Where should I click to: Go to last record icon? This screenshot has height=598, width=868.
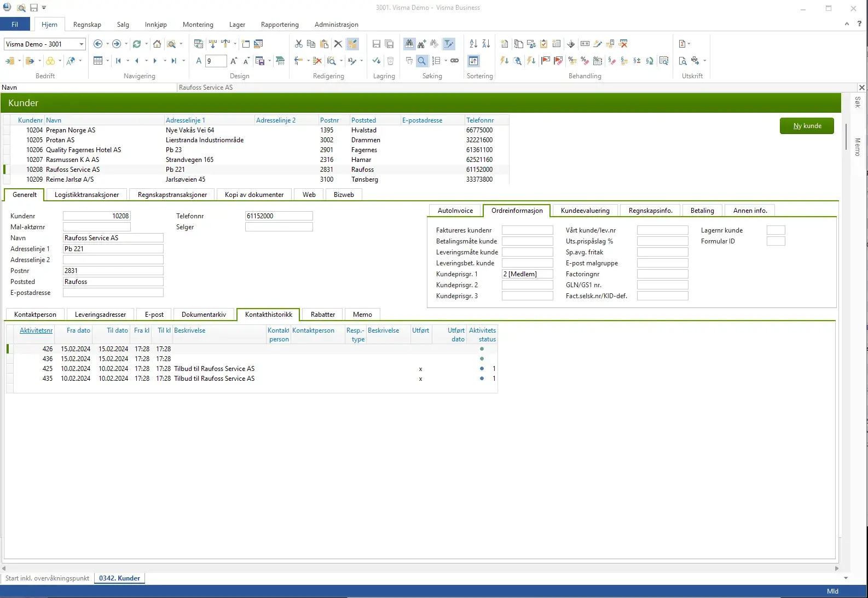(x=174, y=61)
